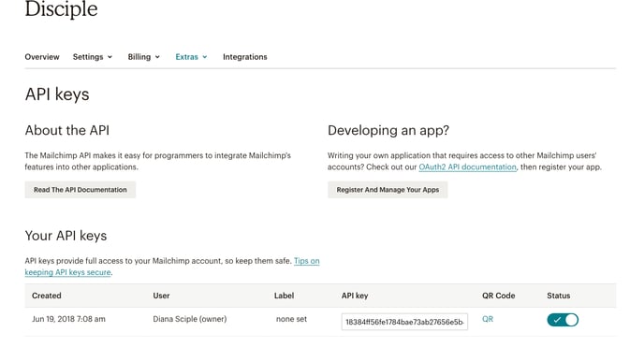Image resolution: width=644 pixels, height=347 pixels.
Task: Click the API keys page heading
Action: click(57, 94)
